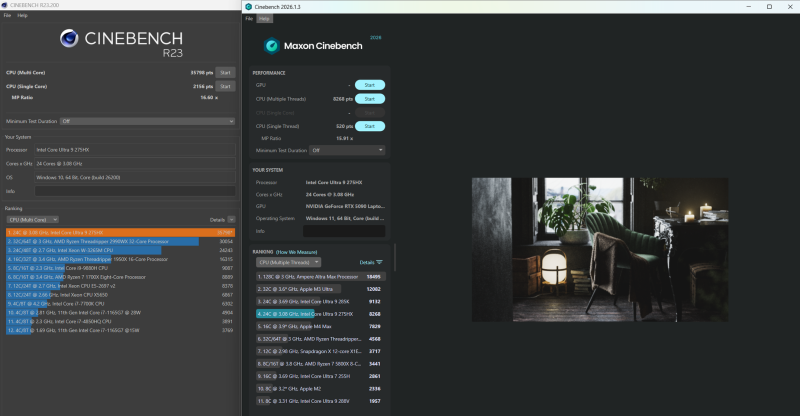The width and height of the screenshot is (800, 416).
Task: Expand the Details arrow in R23 ranking
Action: pos(231,219)
